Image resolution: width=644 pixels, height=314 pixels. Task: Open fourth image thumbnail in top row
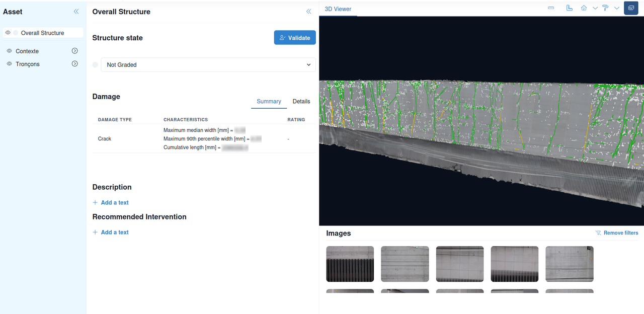(x=515, y=264)
